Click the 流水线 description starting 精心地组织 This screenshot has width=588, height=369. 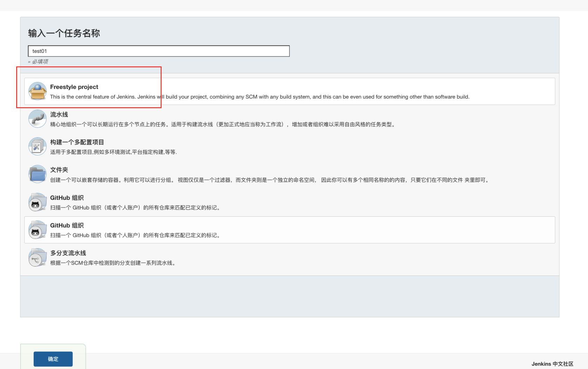pyautogui.click(x=223, y=125)
